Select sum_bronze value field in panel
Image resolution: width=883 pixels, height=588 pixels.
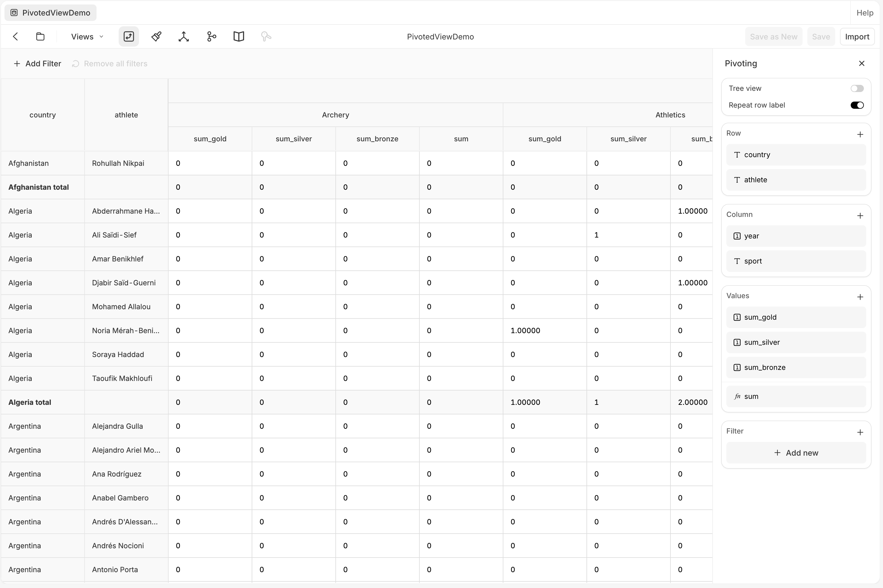click(796, 367)
